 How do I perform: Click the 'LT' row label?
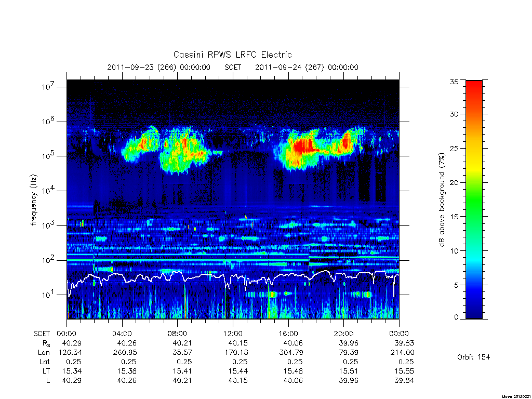pos(46,371)
